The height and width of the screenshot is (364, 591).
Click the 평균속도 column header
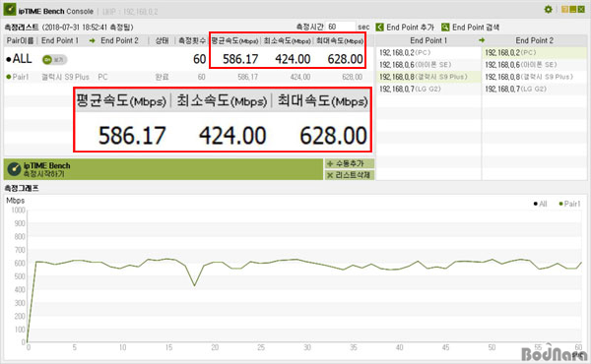point(234,40)
